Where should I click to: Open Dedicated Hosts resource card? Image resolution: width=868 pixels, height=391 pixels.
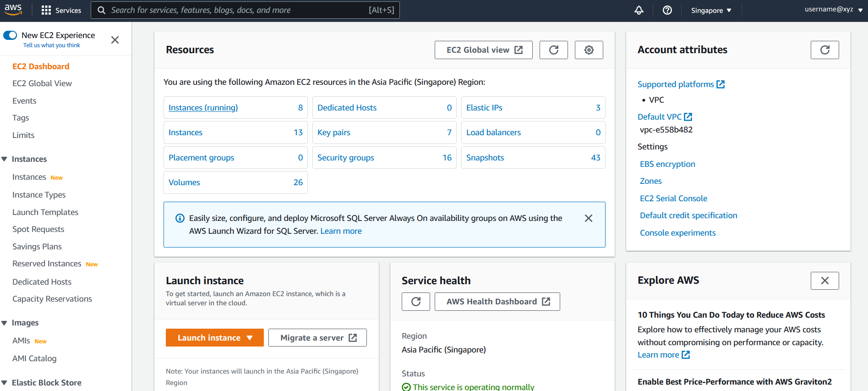pos(384,108)
